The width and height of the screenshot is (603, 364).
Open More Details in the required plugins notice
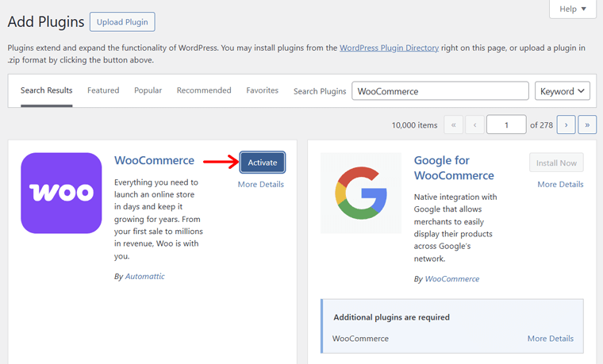[551, 339]
